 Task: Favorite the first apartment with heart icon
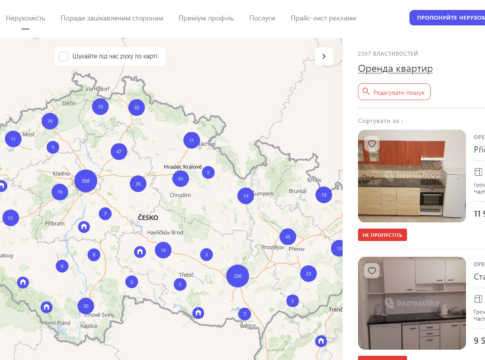point(372,144)
